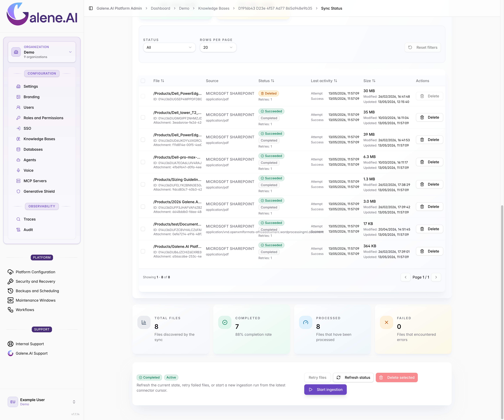Select the Galene.AI Platf... file row checkbox
Screen dimensions: 504x420
[143, 251]
